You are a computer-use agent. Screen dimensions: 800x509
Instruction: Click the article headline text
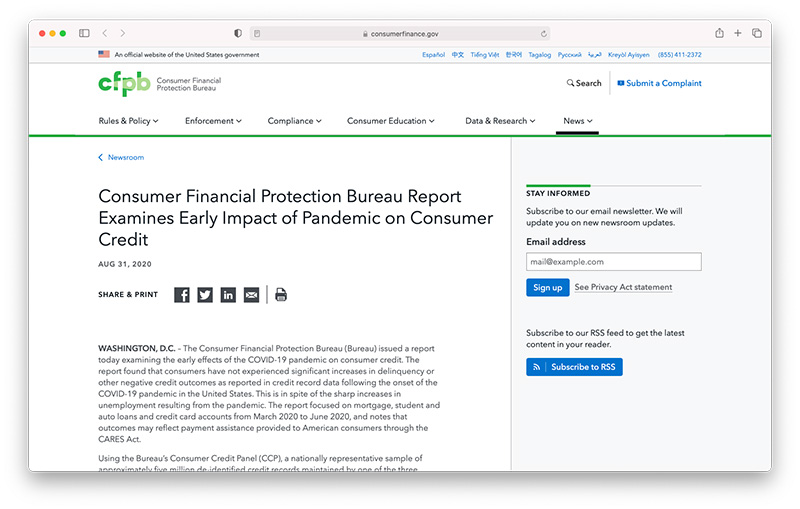pos(295,218)
